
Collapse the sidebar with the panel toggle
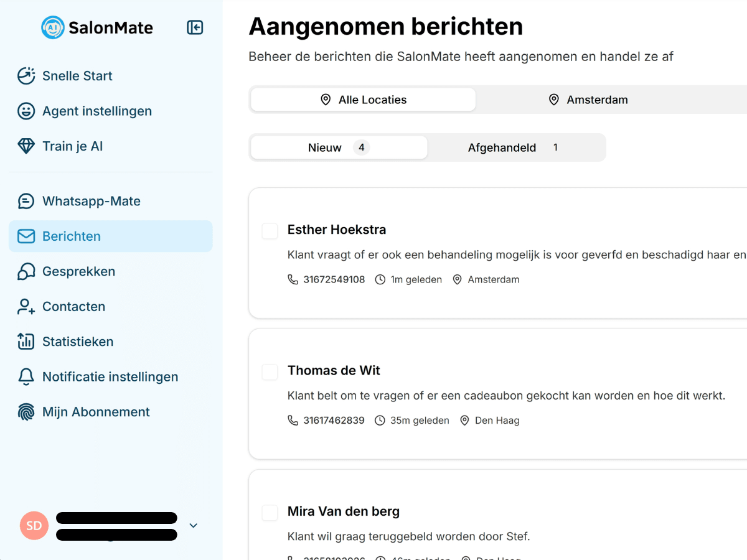[x=195, y=27]
